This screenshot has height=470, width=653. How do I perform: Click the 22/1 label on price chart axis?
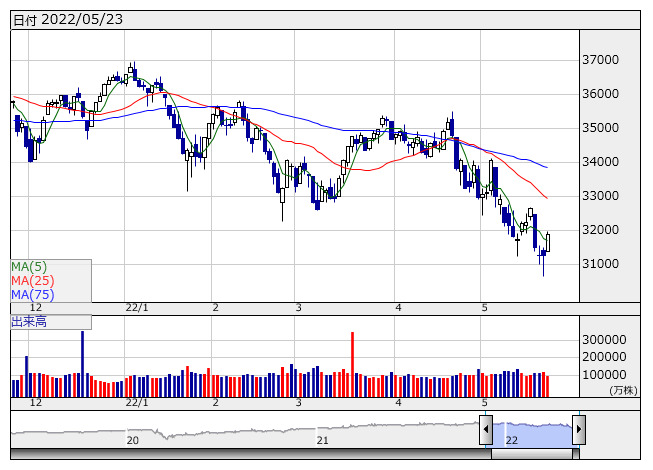coord(137,308)
